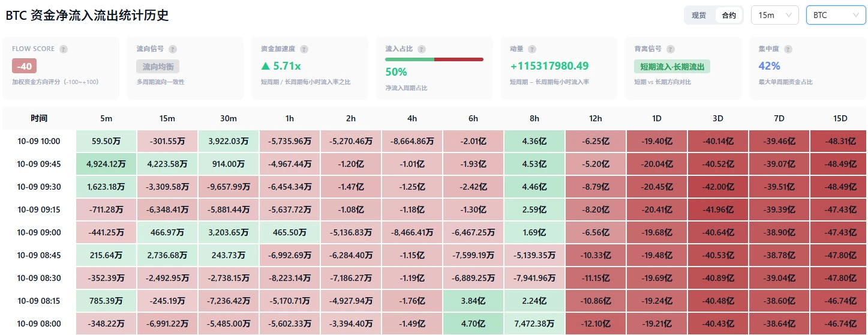Screen dimensions: 868x335
Task: Click the -301.55万 cell
Action: [167, 141]
